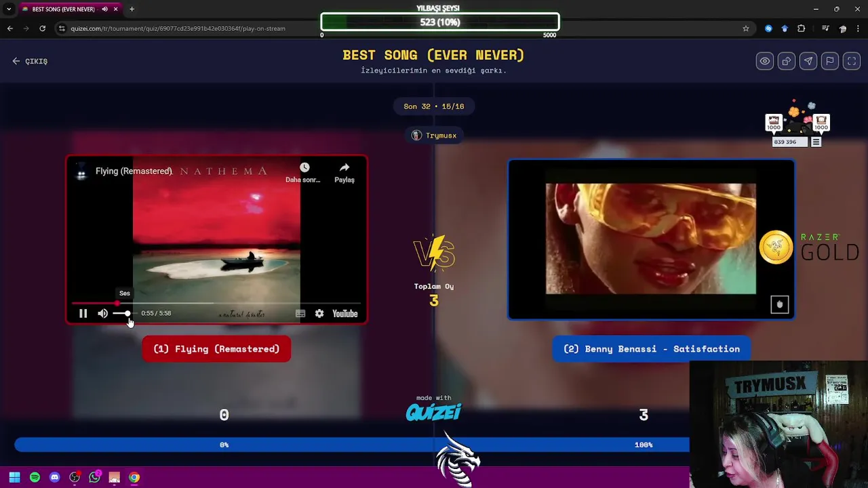Image resolution: width=868 pixels, height=488 pixels.
Task: Vote for (1) Flying (Remastered)
Action: click(x=216, y=349)
